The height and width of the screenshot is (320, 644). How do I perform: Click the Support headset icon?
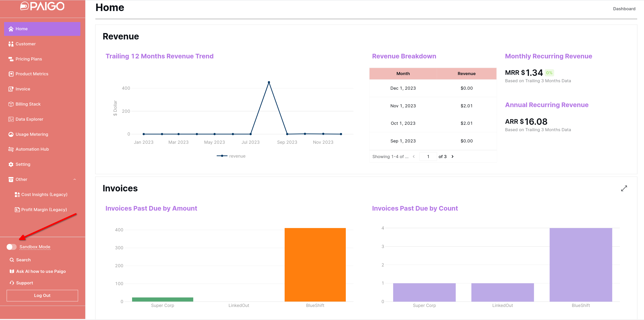(x=12, y=283)
